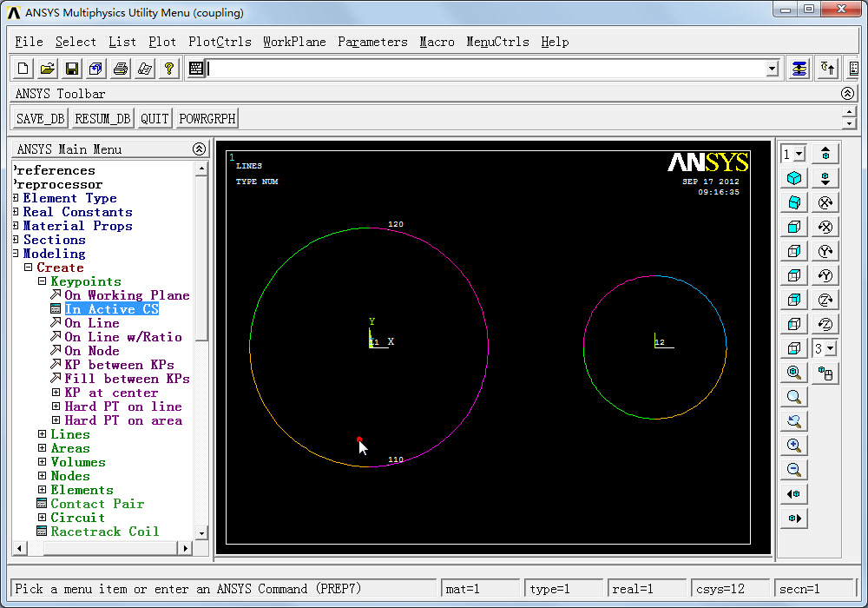Click the SAVE_DB toolbar button
Viewport: 868px width, 608px height.
click(x=40, y=119)
